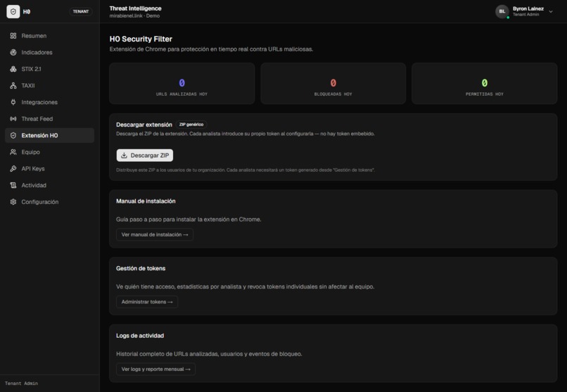This screenshot has height=392, width=567.
Task: Click the Extensión H0 shield icon
Action: (13, 136)
